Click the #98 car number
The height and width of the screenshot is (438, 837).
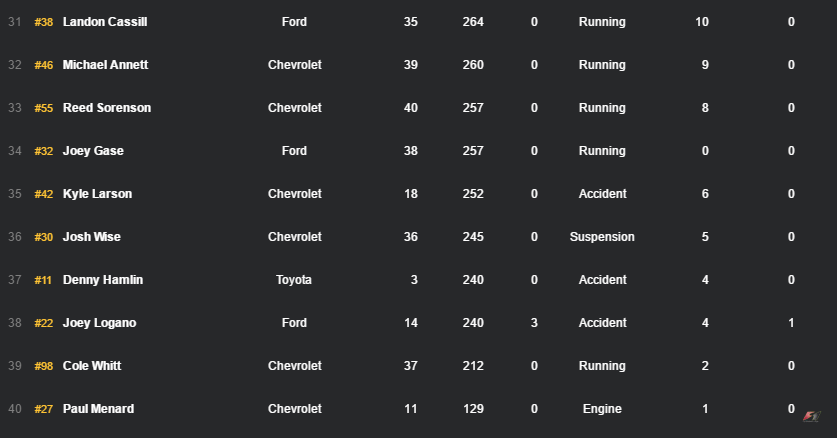click(43, 366)
